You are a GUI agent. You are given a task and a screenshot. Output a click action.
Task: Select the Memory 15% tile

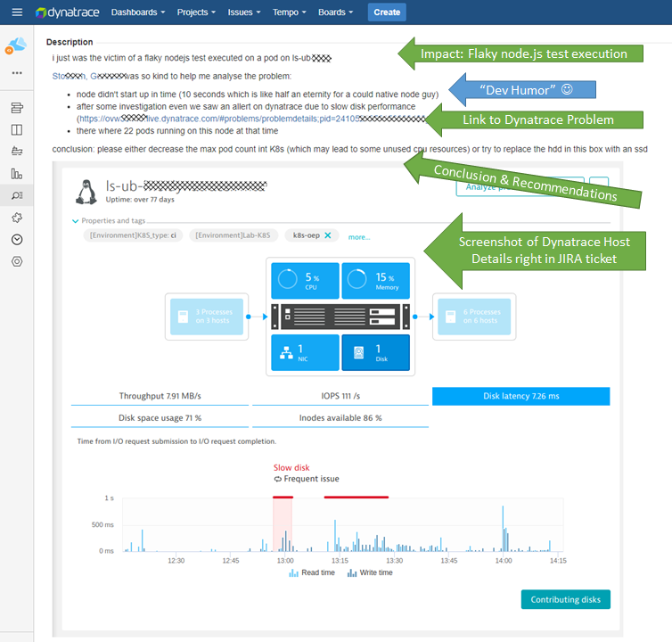(375, 281)
